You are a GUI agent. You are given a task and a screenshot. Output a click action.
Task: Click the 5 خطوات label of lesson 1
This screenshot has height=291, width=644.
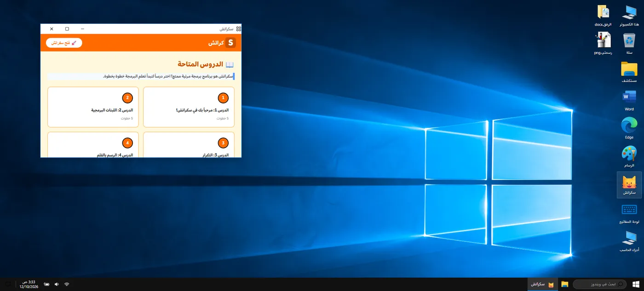[223, 119]
